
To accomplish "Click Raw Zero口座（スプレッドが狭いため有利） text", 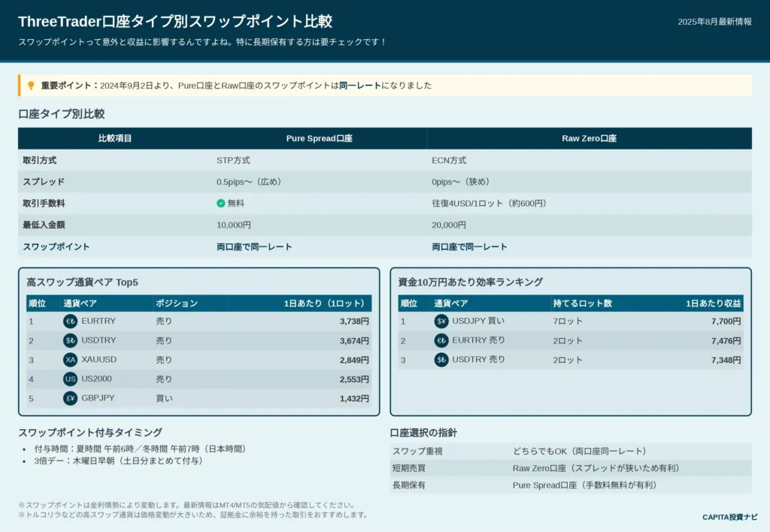I will click(596, 468).
